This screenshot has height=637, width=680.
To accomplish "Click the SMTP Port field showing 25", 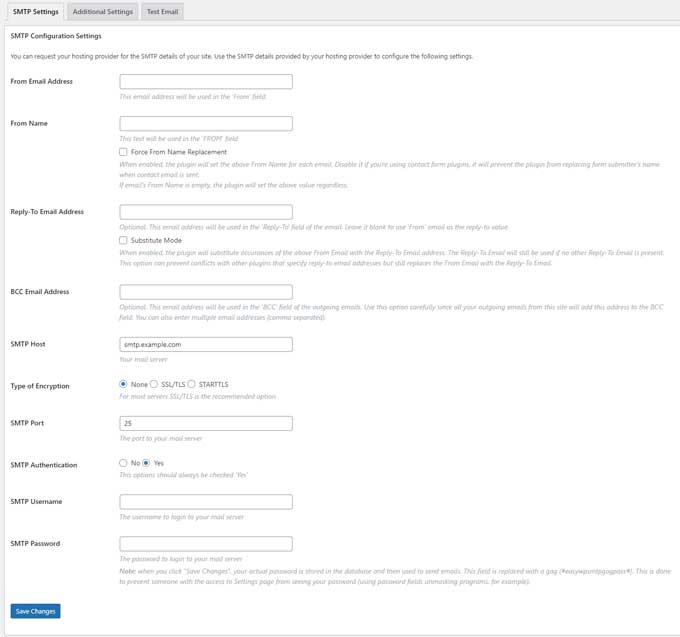I will (x=206, y=423).
